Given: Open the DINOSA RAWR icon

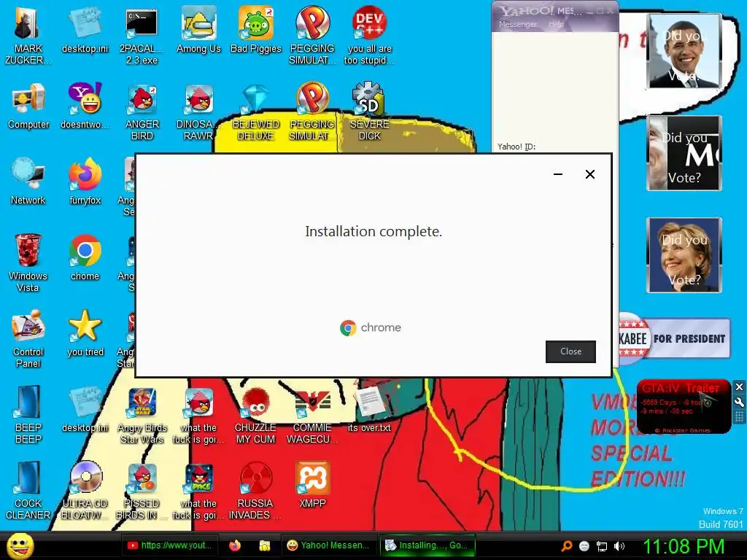Looking at the screenshot, I should (198, 112).
